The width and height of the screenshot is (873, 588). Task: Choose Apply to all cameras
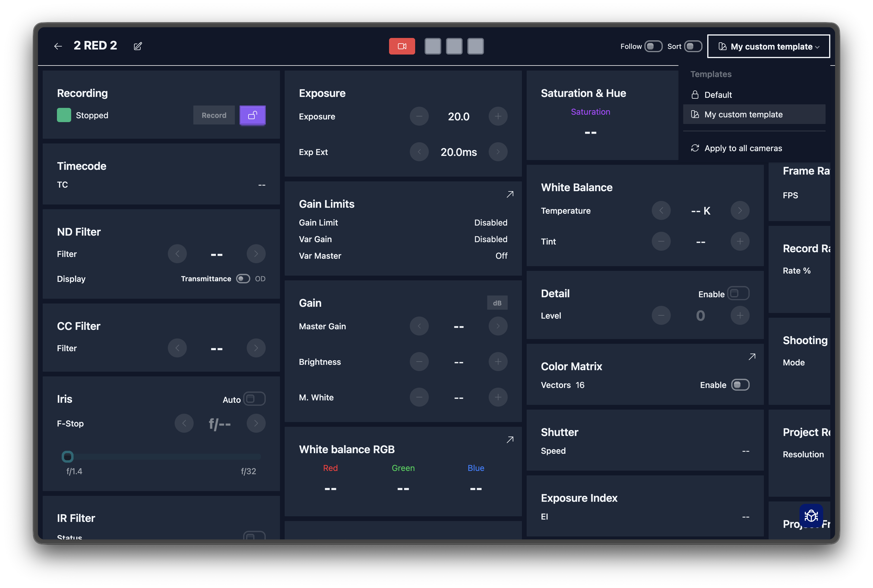point(754,148)
